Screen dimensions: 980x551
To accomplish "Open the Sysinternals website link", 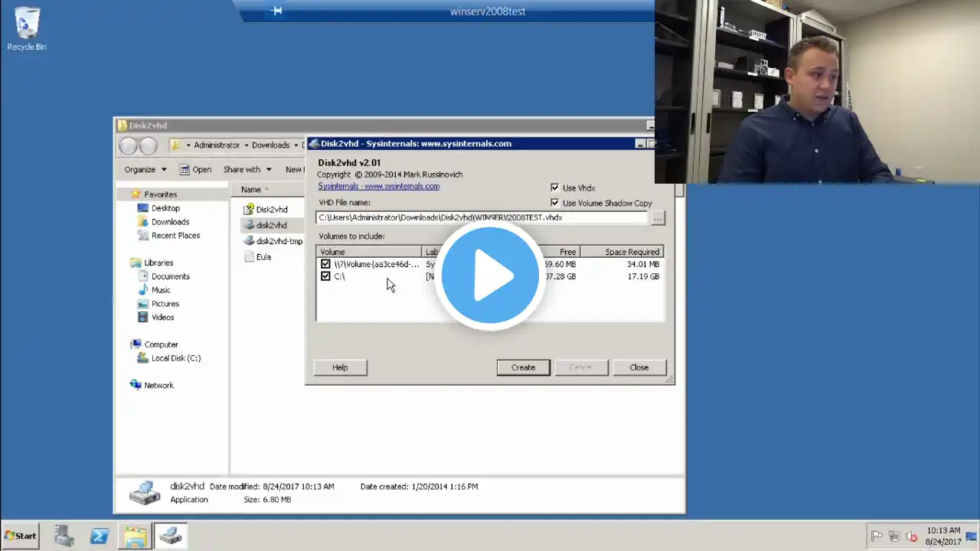I will (378, 186).
